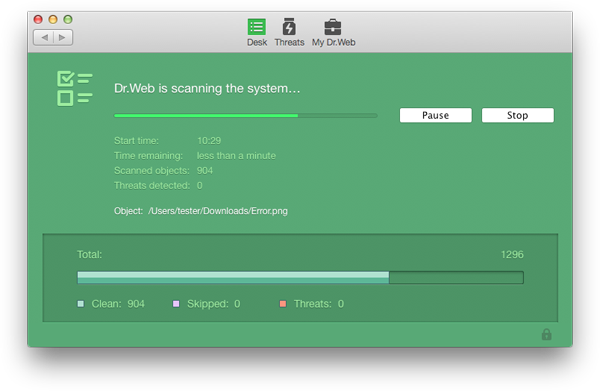Open the Threats section icon

coord(289,27)
